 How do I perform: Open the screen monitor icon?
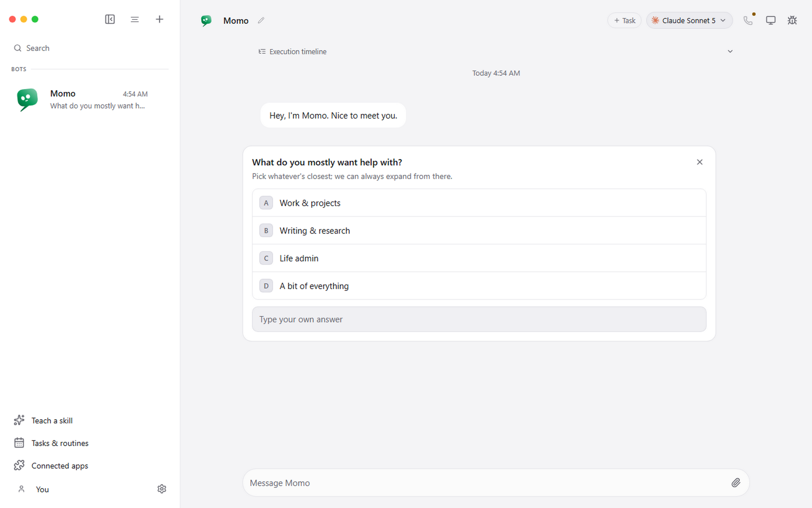point(770,21)
